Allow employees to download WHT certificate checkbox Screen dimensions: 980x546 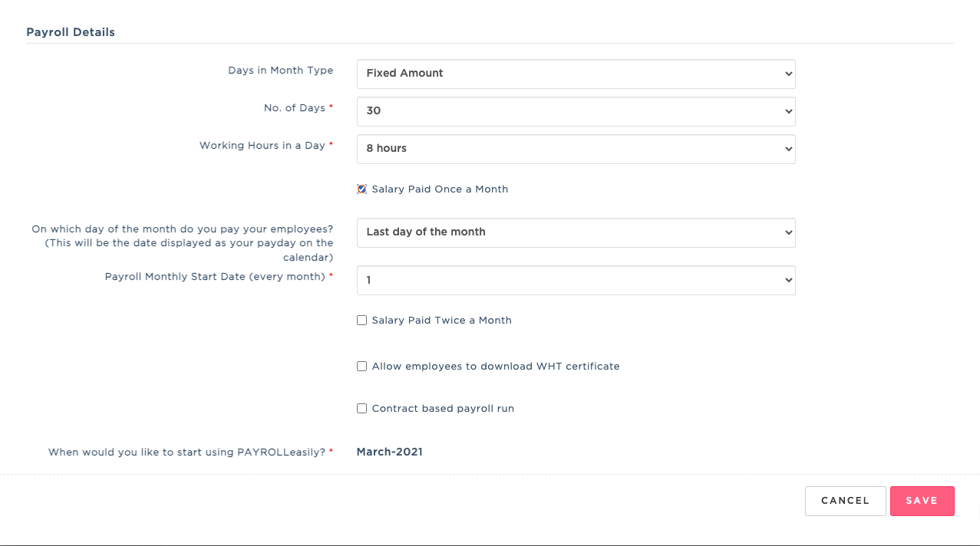point(361,367)
